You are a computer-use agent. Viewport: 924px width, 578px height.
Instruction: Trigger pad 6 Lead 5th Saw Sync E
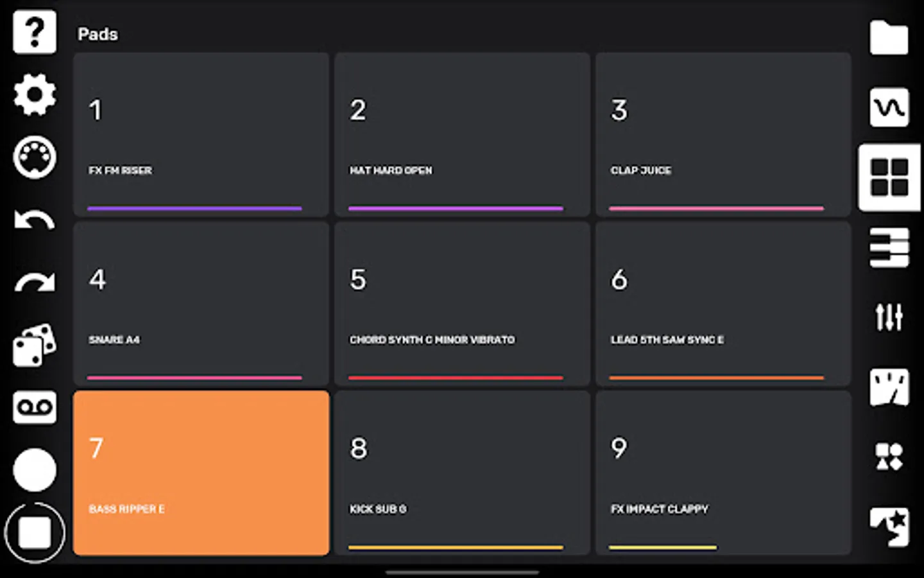coord(723,304)
